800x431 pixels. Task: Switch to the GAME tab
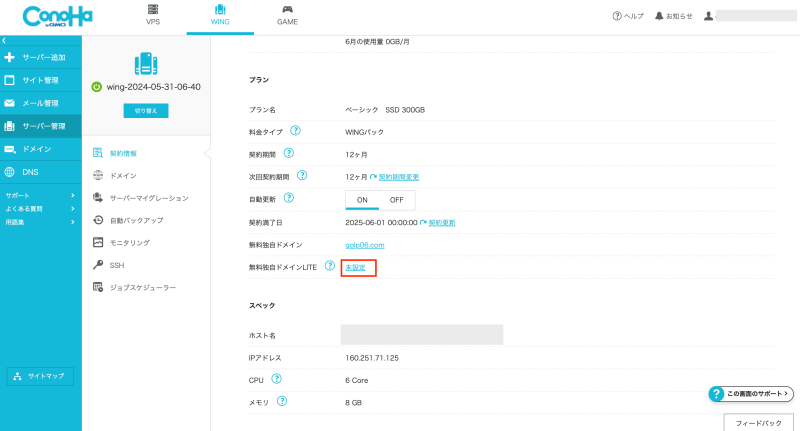287,14
